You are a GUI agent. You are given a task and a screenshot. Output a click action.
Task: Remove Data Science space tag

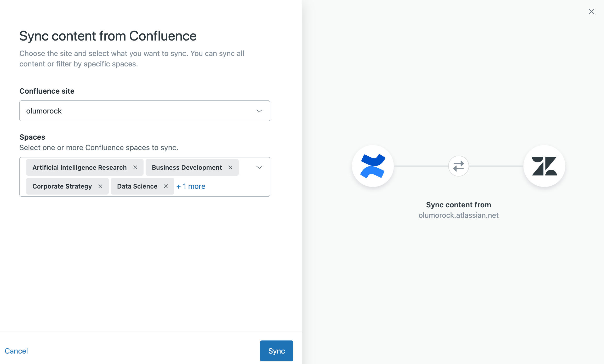(x=166, y=186)
